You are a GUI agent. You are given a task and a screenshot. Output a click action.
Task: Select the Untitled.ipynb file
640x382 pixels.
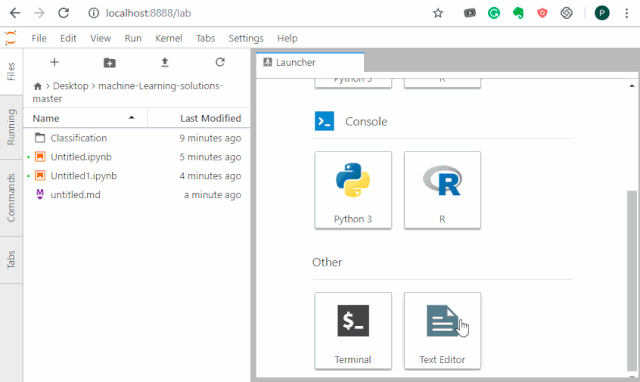[x=137, y=157]
